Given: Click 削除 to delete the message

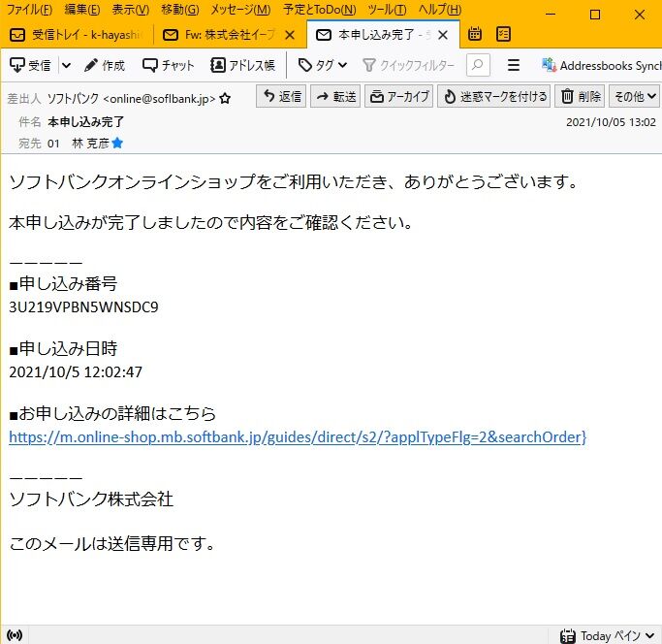Looking at the screenshot, I should click(x=580, y=96).
